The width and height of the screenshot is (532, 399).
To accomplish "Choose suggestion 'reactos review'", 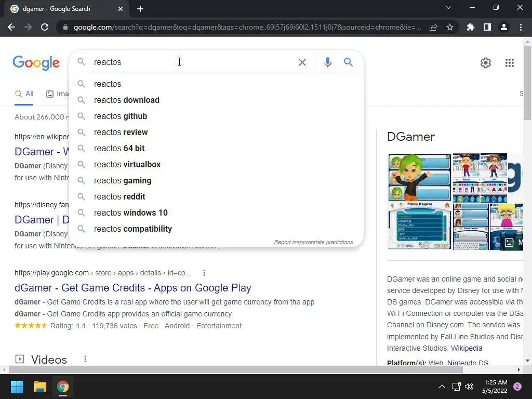I will pyautogui.click(x=217, y=132).
